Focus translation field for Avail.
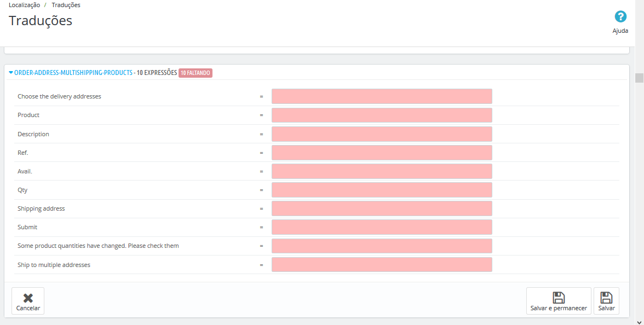644x325 pixels. tap(382, 172)
